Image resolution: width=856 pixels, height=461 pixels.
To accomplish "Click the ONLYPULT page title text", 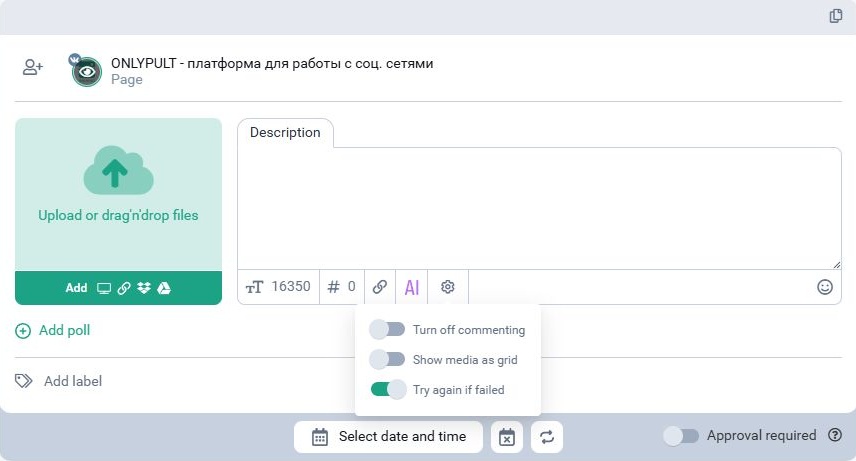I will tap(272, 63).
